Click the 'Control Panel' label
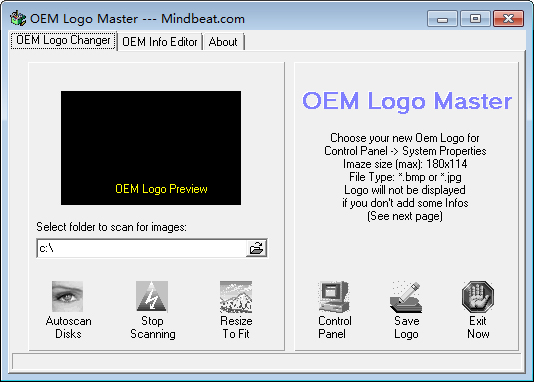 tap(334, 327)
